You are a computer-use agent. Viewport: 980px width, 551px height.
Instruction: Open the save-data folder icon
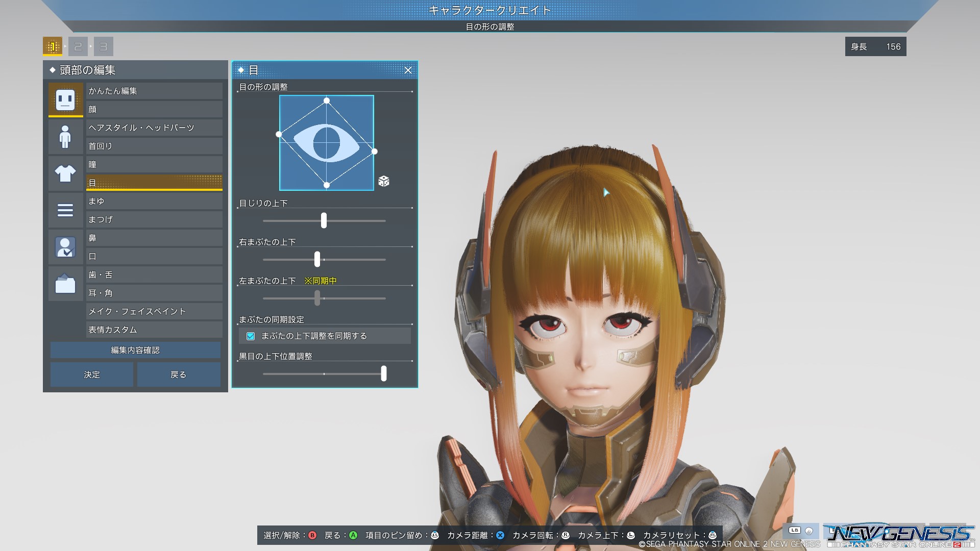[x=65, y=284]
